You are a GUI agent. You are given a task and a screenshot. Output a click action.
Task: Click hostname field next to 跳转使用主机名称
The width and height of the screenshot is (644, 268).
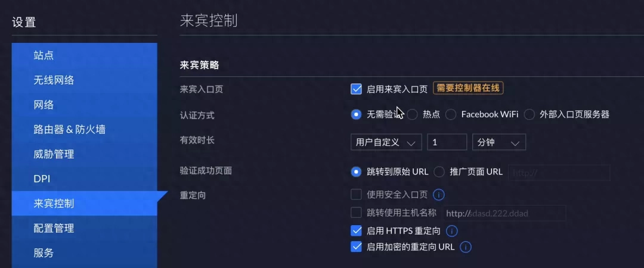pyautogui.click(x=504, y=213)
